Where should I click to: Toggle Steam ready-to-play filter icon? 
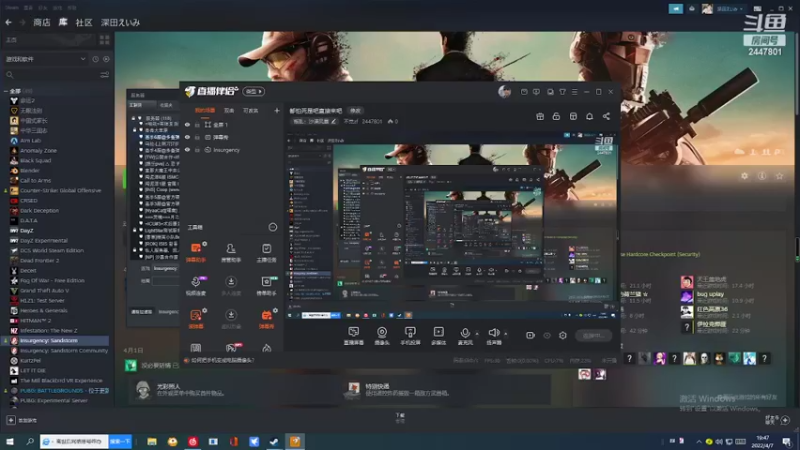(106, 59)
